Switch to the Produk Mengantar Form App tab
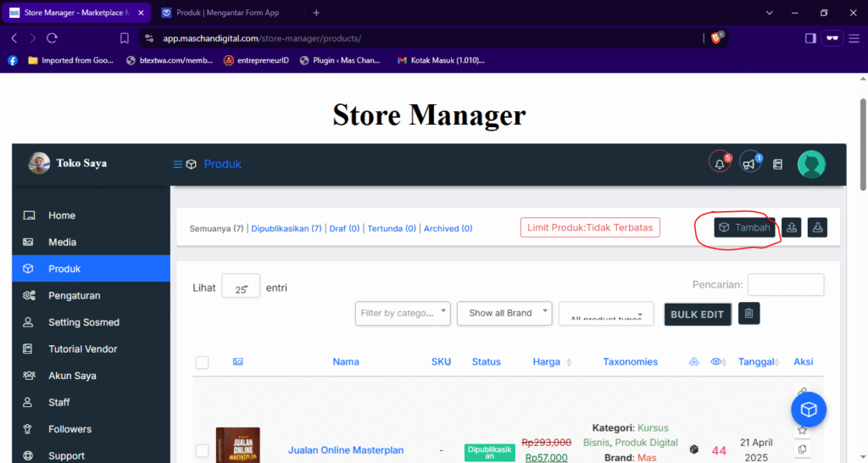This screenshot has height=463, width=868. 227,13
